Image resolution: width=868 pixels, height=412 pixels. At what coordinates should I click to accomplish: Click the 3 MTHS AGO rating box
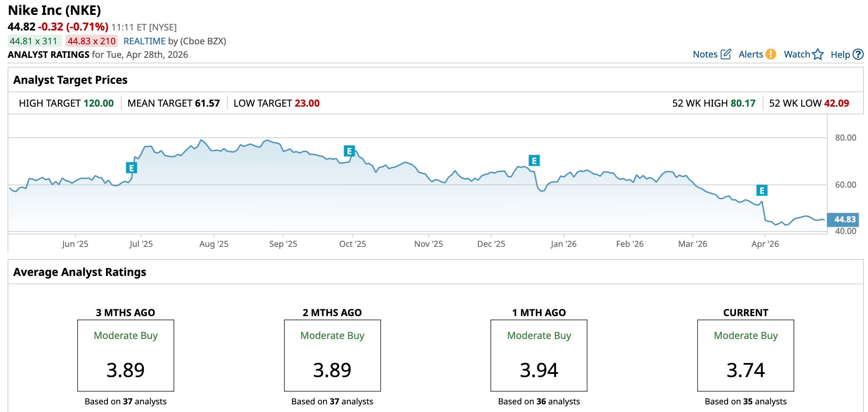(x=125, y=356)
